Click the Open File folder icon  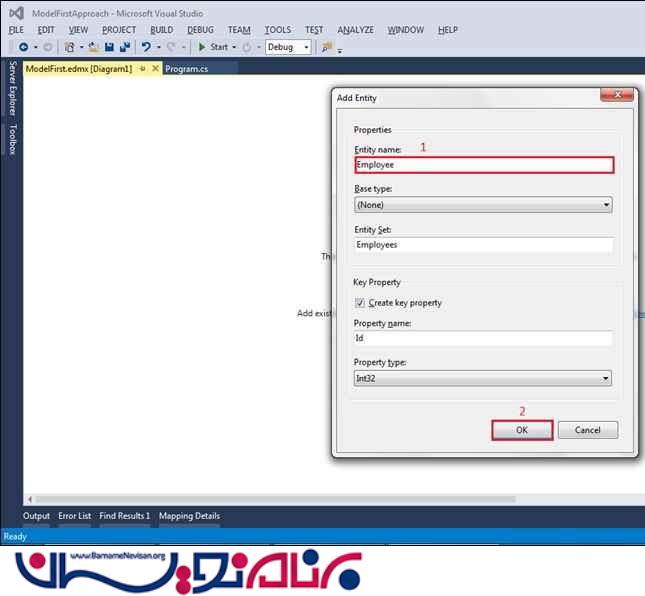pyautogui.click(x=92, y=47)
